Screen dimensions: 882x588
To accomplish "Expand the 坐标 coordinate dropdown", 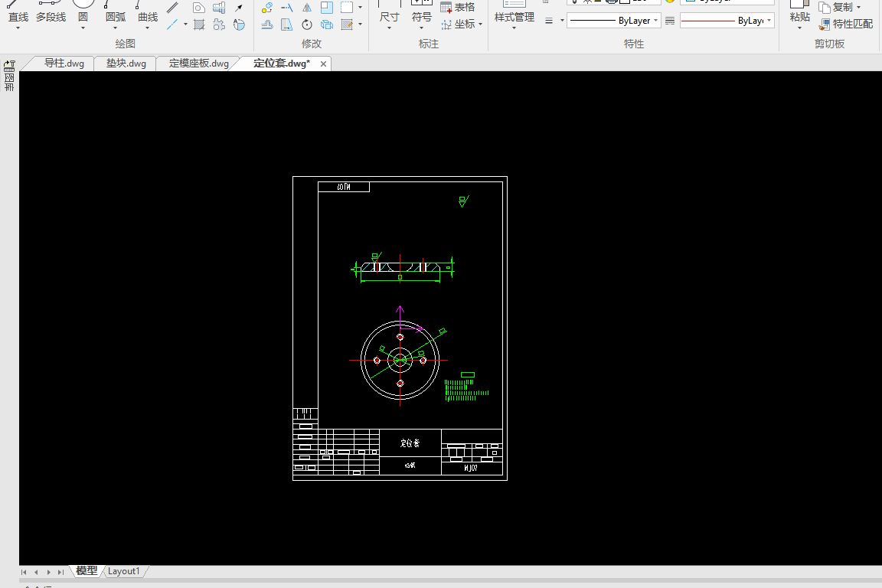I will point(480,24).
